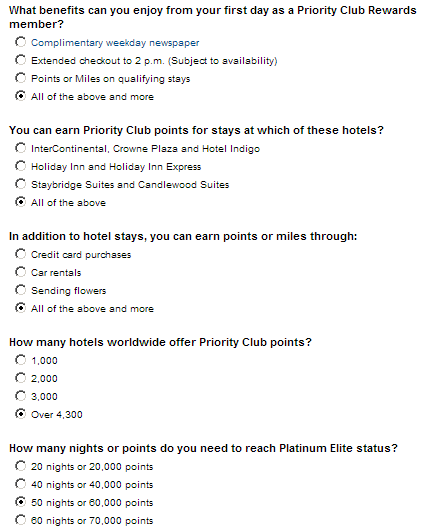Choose Credit card purchases radio button
424x527 pixels.
click(20, 254)
